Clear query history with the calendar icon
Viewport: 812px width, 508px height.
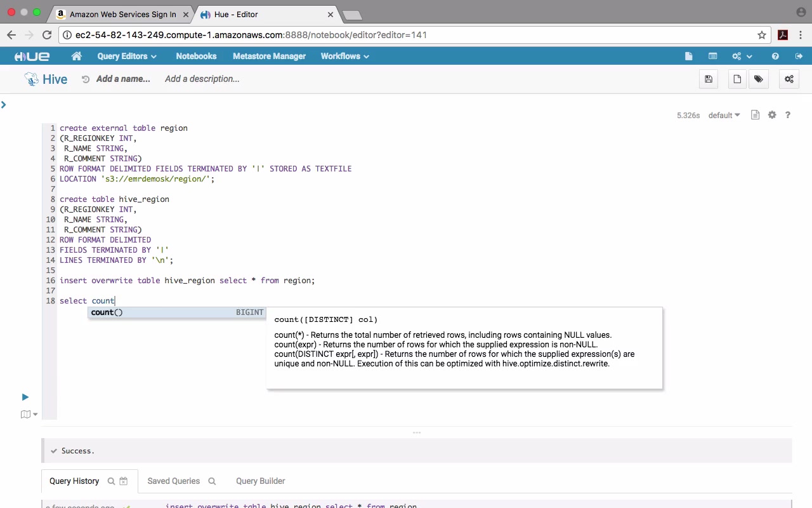click(x=124, y=481)
